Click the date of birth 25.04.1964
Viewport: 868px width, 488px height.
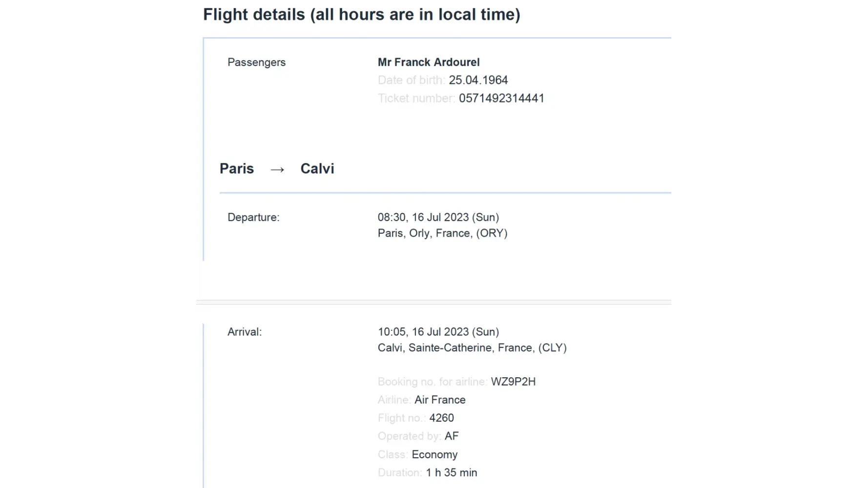pos(478,80)
